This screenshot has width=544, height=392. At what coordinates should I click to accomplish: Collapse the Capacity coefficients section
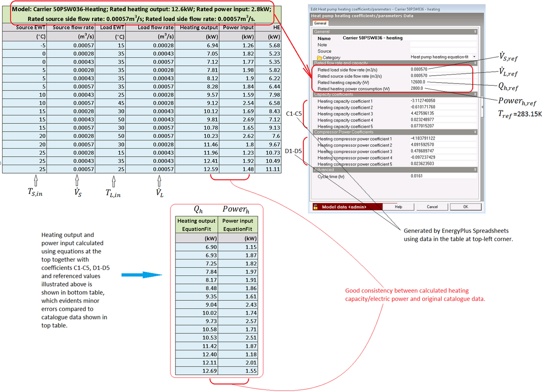475,95
